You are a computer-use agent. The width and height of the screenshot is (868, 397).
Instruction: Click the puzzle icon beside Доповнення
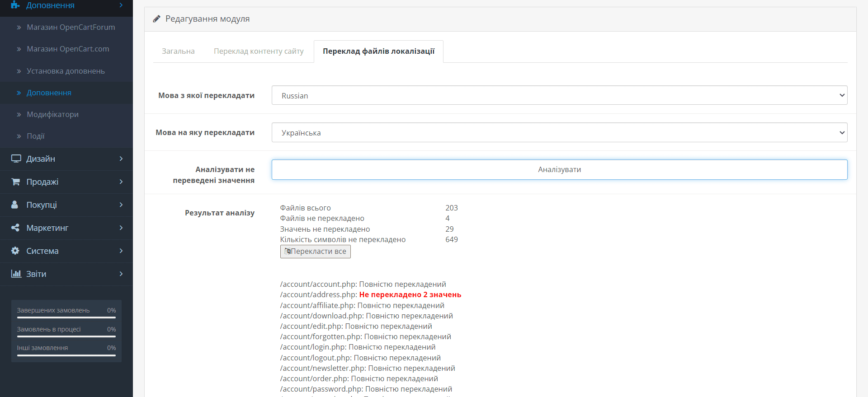pyautogui.click(x=15, y=5)
